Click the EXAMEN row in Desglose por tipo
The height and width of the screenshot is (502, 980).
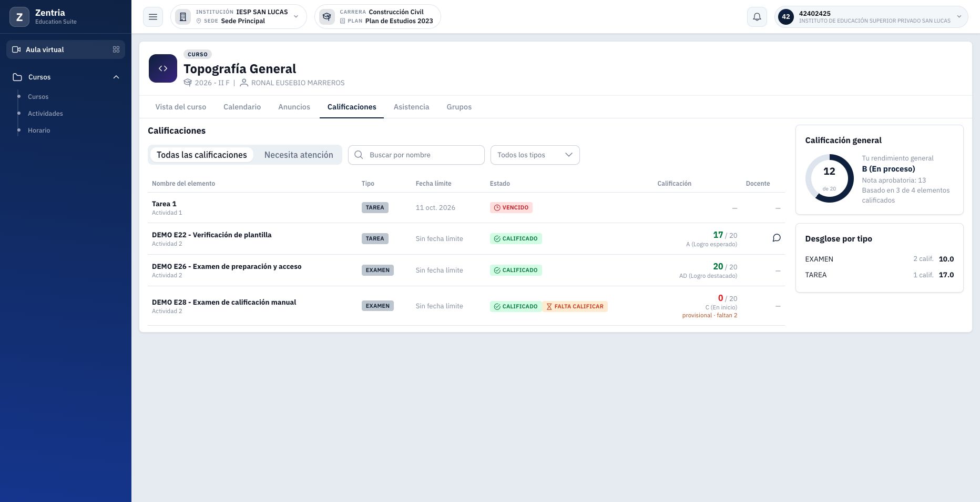tap(879, 259)
